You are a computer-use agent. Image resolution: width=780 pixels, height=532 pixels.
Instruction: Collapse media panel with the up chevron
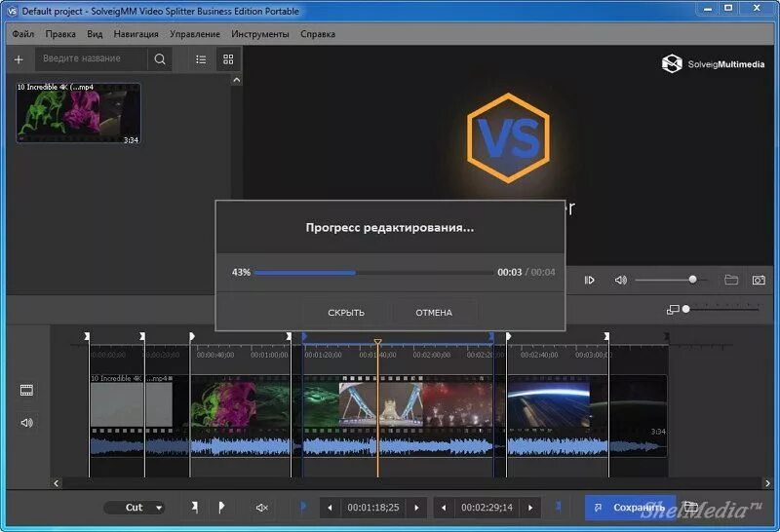pyautogui.click(x=237, y=80)
